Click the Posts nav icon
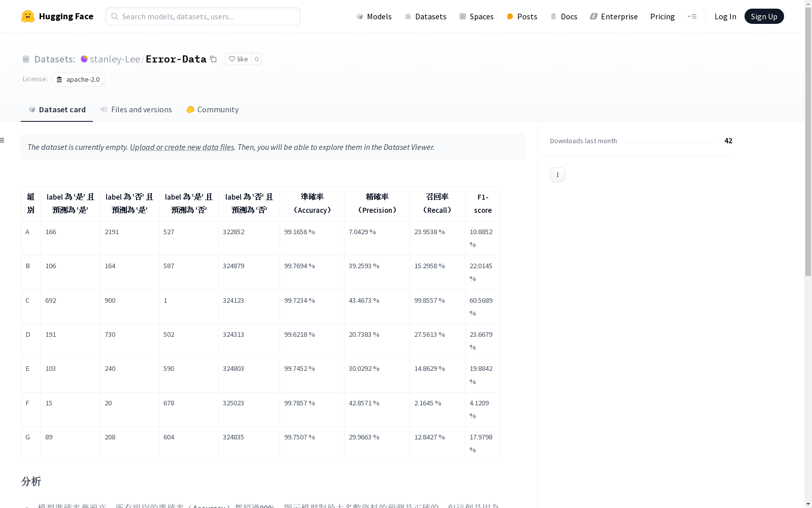This screenshot has height=508, width=812. click(510, 16)
